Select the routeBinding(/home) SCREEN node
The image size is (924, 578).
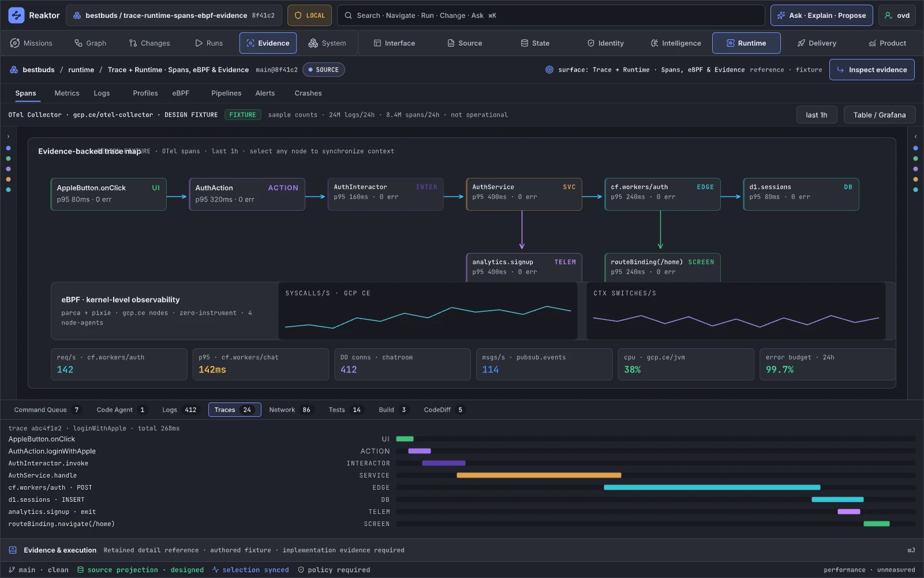pyautogui.click(x=663, y=267)
